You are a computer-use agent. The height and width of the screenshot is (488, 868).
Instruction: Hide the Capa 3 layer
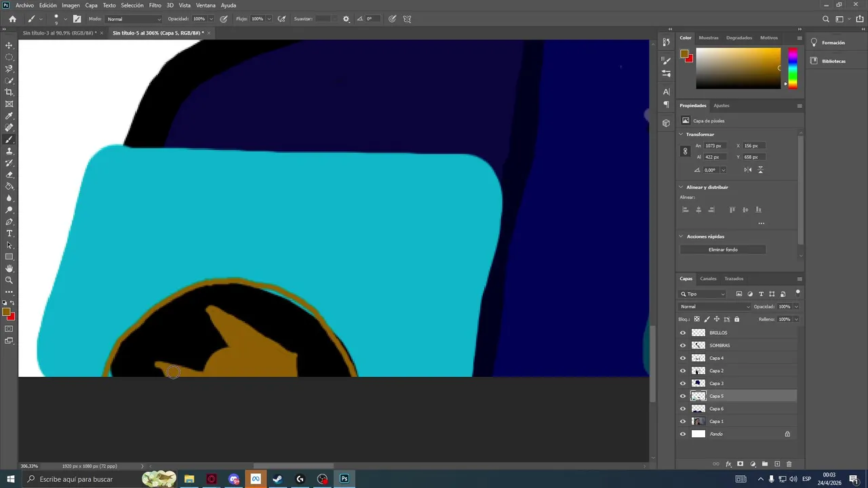(683, 384)
